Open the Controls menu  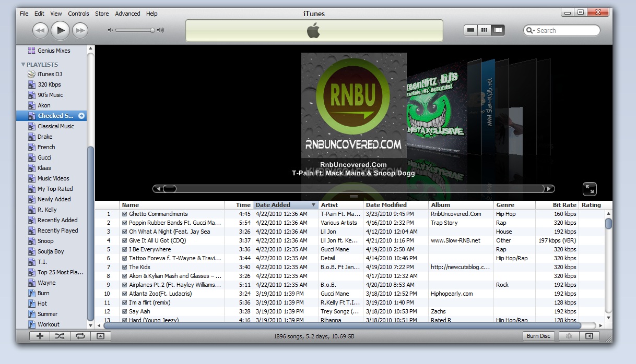coord(78,14)
